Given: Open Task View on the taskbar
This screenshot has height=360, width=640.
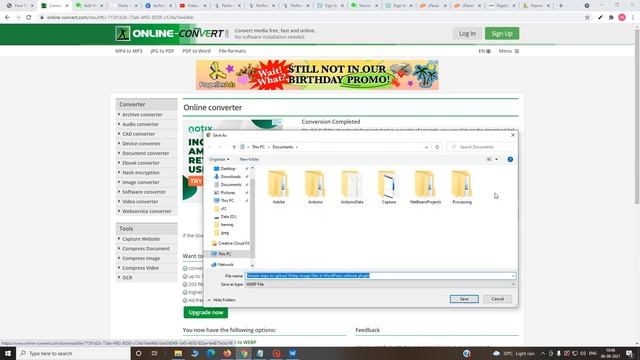Looking at the screenshot, I should [x=155, y=353].
